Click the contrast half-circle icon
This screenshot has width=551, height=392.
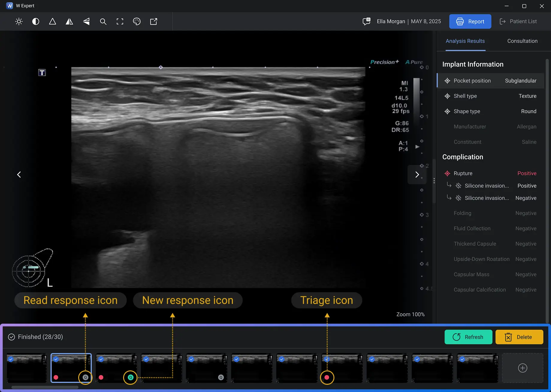pyautogui.click(x=36, y=22)
